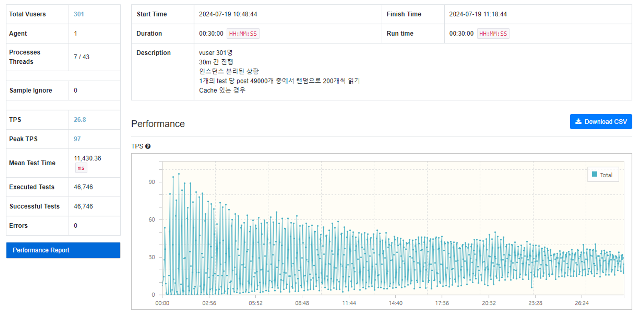Toggle the Total legend color swatch
Image resolution: width=644 pixels, height=318 pixels.
pos(594,174)
